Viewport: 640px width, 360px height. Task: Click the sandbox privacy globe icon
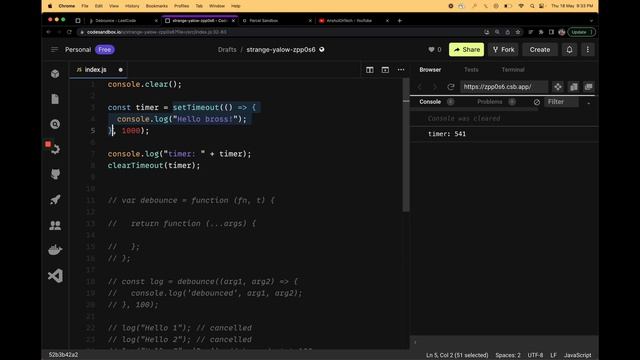point(322,49)
